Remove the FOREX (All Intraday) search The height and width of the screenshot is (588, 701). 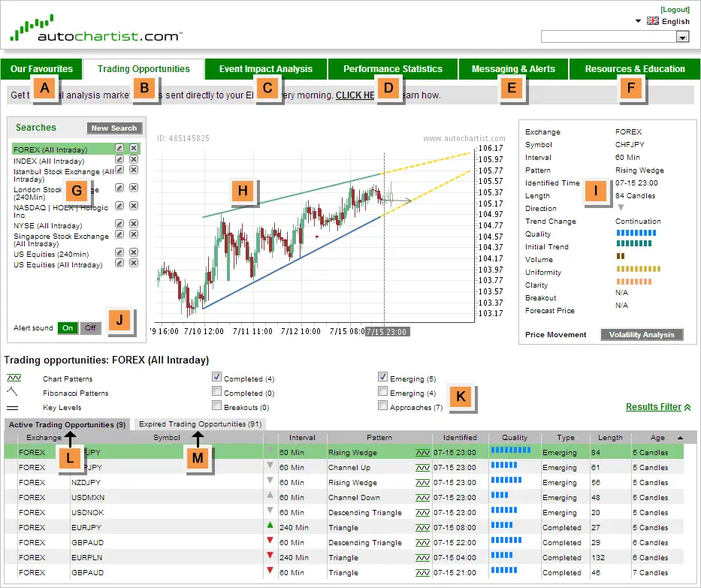pos(133,149)
